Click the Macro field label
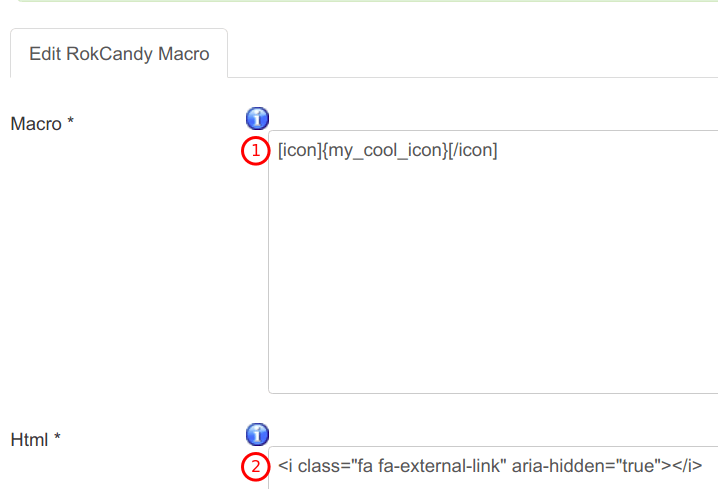Viewport: 718px width, 489px height. click(x=36, y=124)
